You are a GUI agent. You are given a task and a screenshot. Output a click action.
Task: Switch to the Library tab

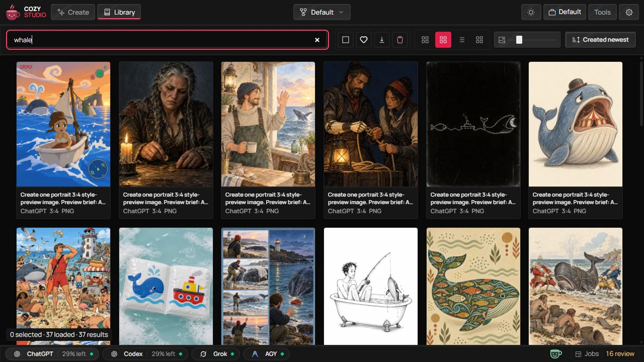pyautogui.click(x=119, y=12)
